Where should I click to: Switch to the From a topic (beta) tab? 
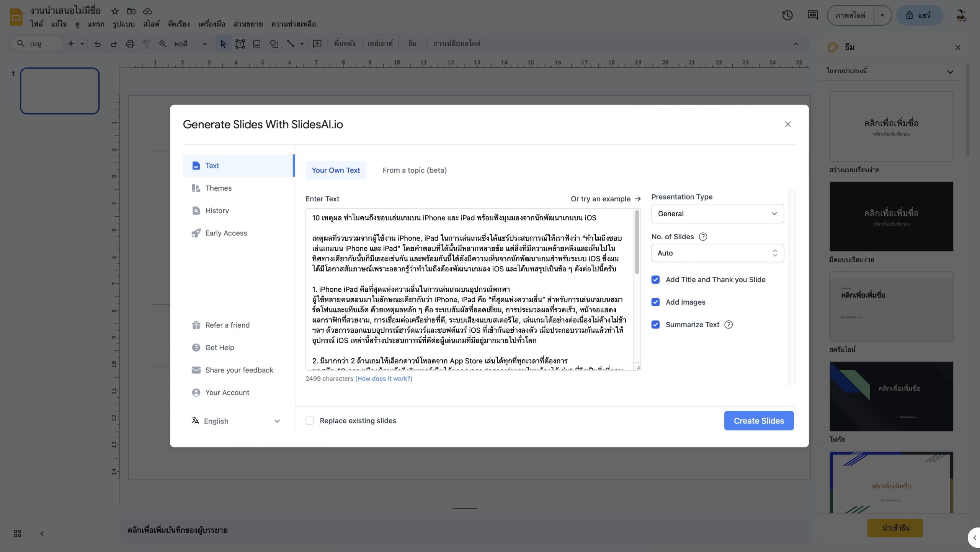[x=414, y=170]
